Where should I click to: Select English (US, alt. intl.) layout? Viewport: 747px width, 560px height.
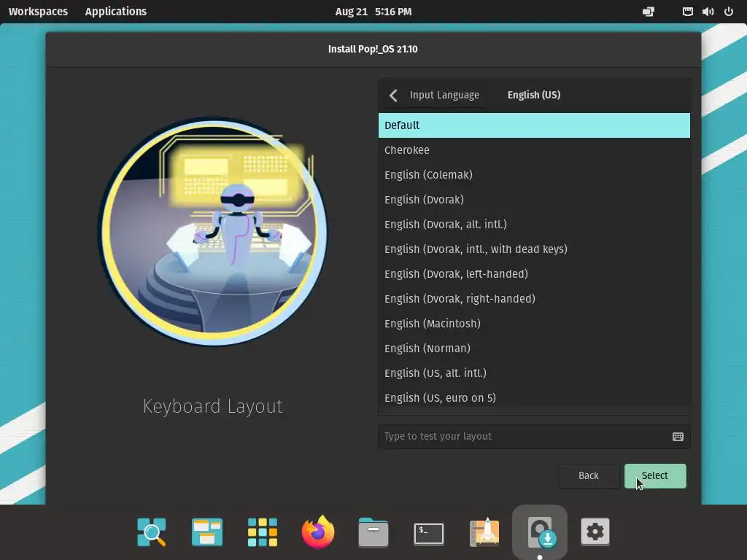534,373
